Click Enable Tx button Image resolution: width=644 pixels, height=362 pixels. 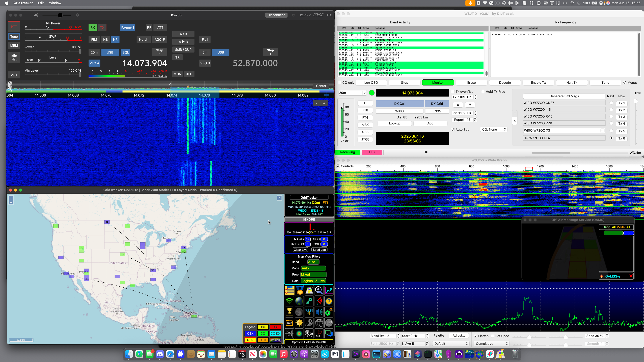[x=538, y=82]
